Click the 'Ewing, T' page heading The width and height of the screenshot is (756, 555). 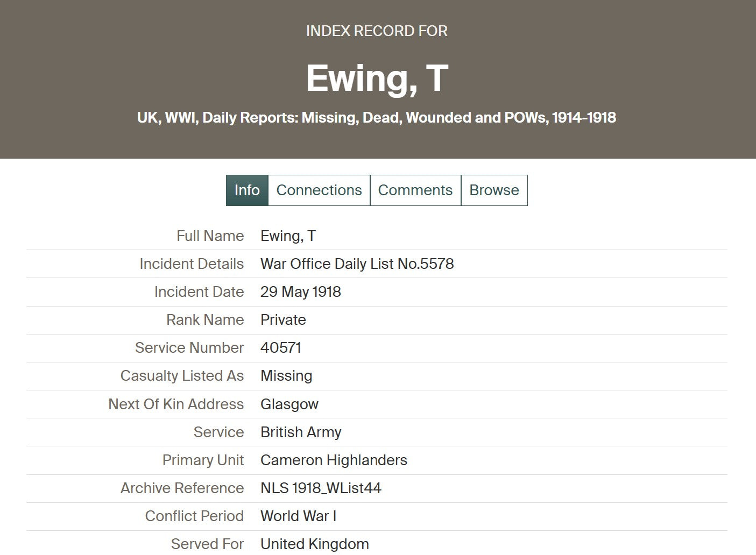(377, 79)
